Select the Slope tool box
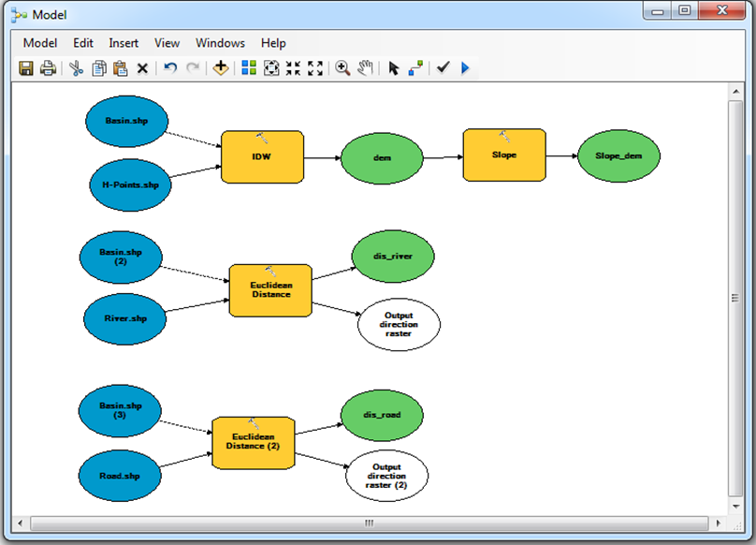This screenshot has width=756, height=545. click(x=504, y=155)
